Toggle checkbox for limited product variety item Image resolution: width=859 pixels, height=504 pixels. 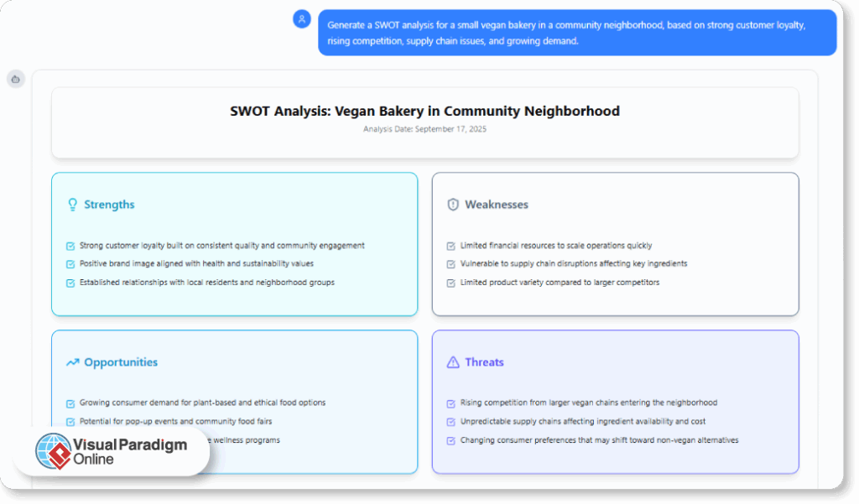[x=451, y=283]
